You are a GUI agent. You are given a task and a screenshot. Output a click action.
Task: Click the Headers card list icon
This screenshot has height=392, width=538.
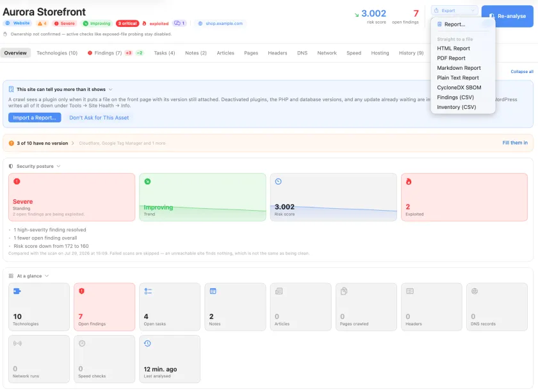point(410,291)
